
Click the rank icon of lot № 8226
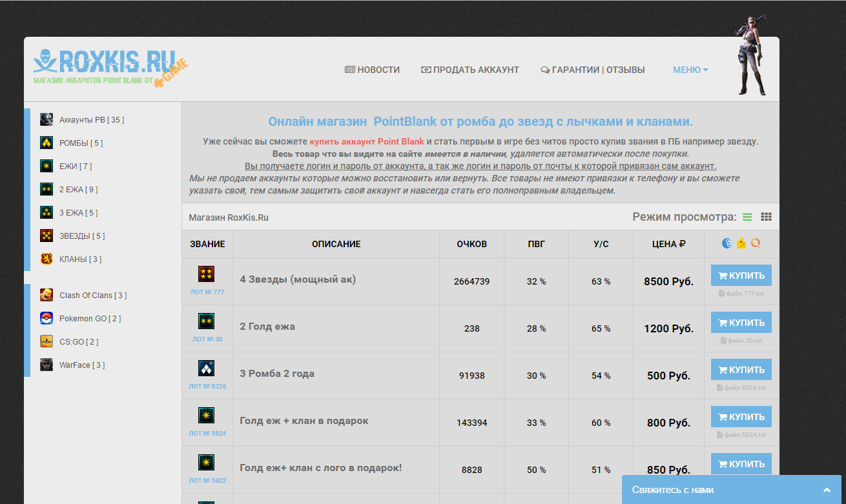pyautogui.click(x=207, y=368)
